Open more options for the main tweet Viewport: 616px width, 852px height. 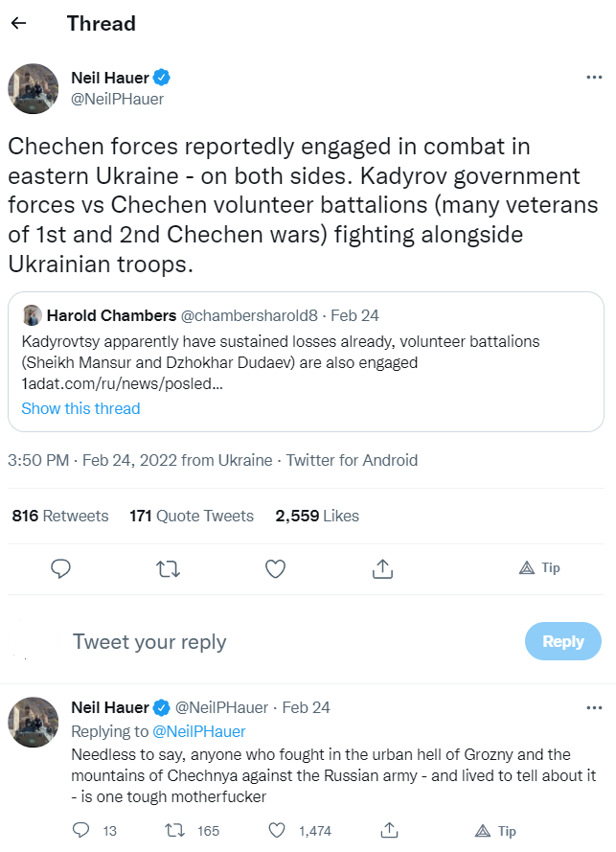point(593,78)
